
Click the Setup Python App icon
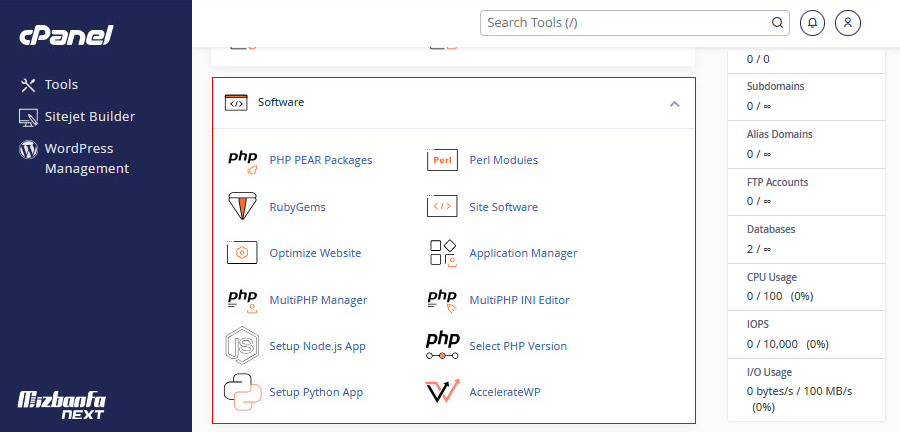pyautogui.click(x=242, y=392)
